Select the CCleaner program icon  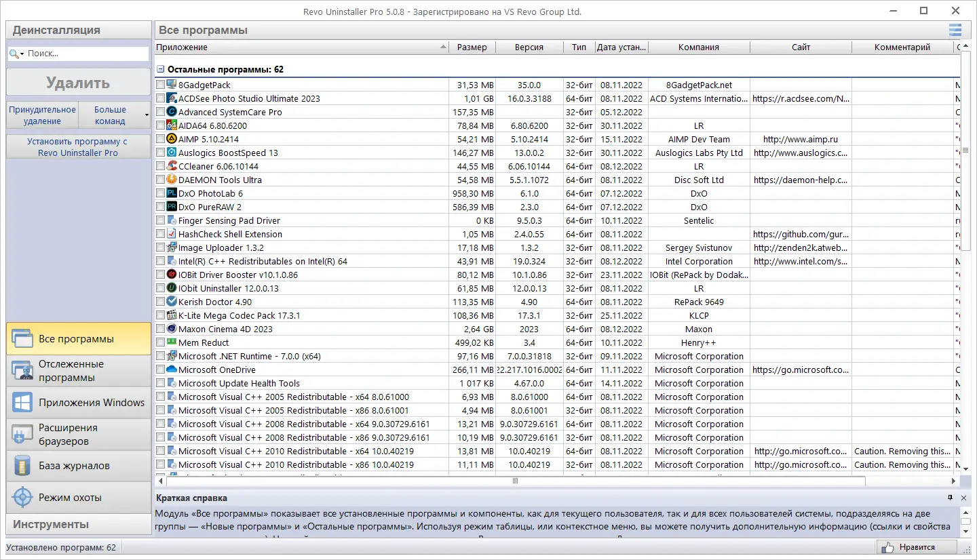click(x=172, y=166)
